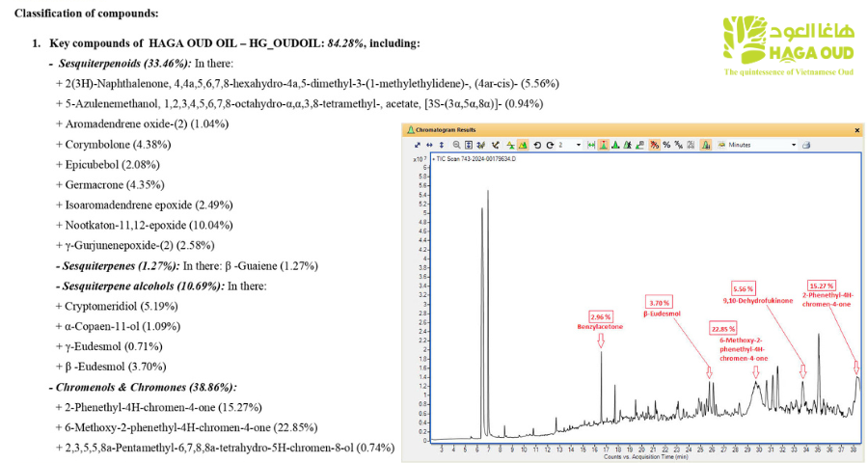Click the printer icon in chromatogram toolbar
The width and height of the screenshot is (868, 463).
coord(805,145)
